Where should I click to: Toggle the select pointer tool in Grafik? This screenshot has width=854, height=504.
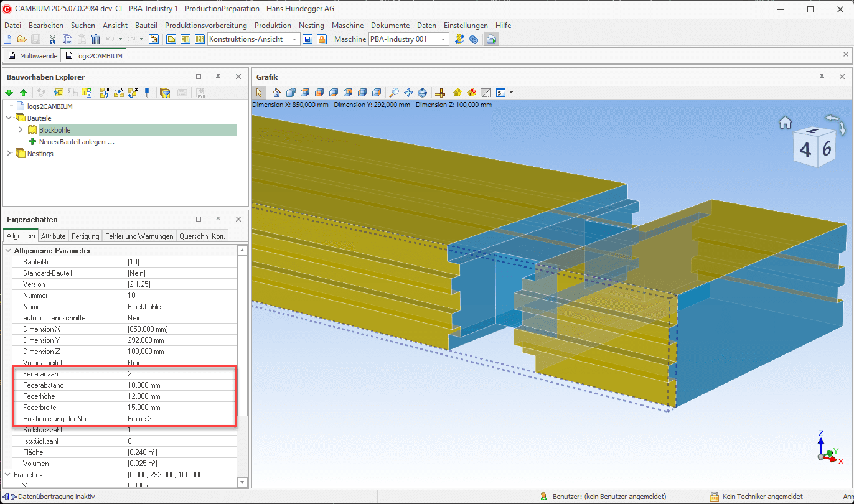(x=260, y=93)
